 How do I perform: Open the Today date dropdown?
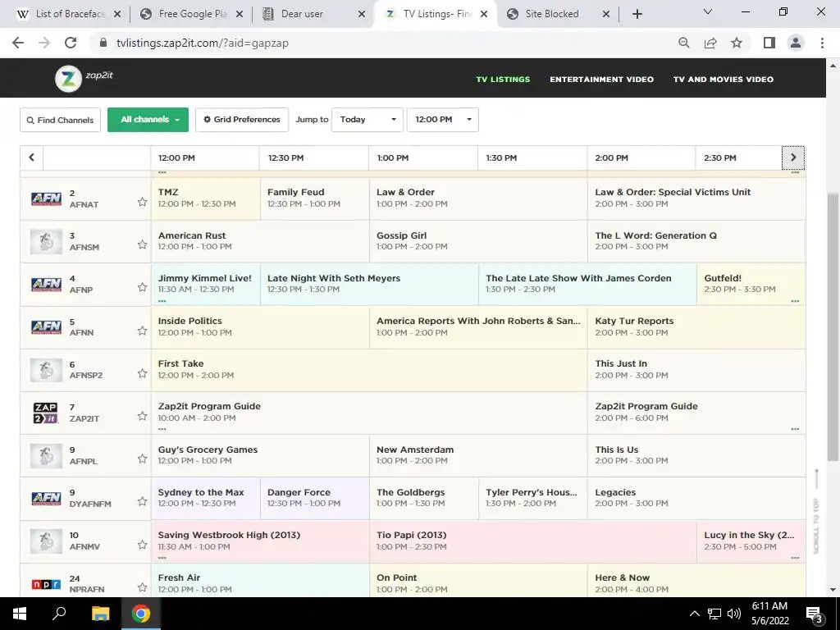pos(367,120)
